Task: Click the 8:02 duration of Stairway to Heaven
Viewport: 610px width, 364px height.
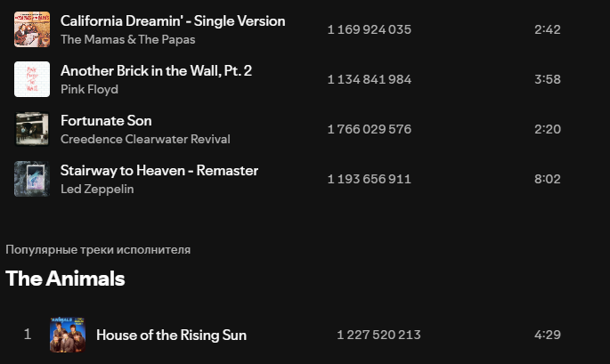Action: [x=548, y=179]
